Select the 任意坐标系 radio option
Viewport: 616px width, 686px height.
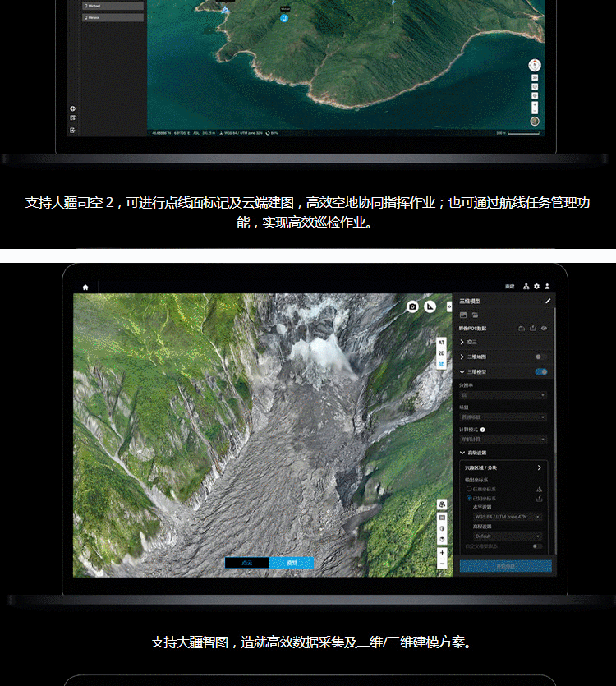click(470, 489)
